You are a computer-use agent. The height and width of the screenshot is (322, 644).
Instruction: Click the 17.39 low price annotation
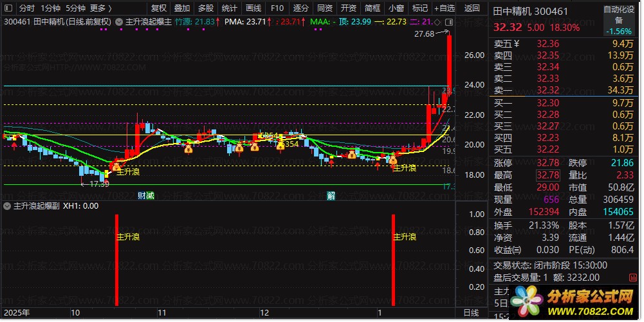click(x=99, y=184)
